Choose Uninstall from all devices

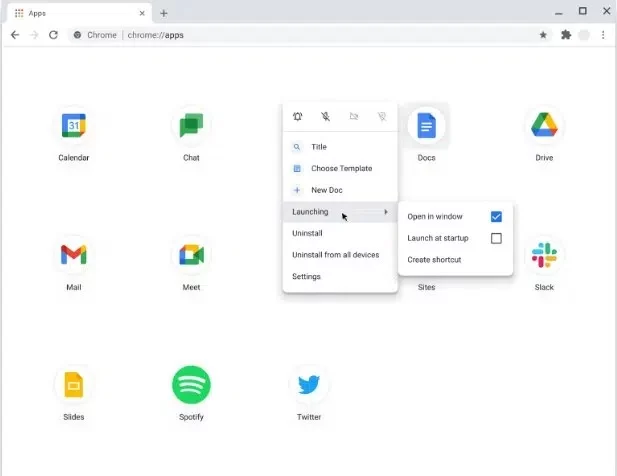[x=335, y=255]
